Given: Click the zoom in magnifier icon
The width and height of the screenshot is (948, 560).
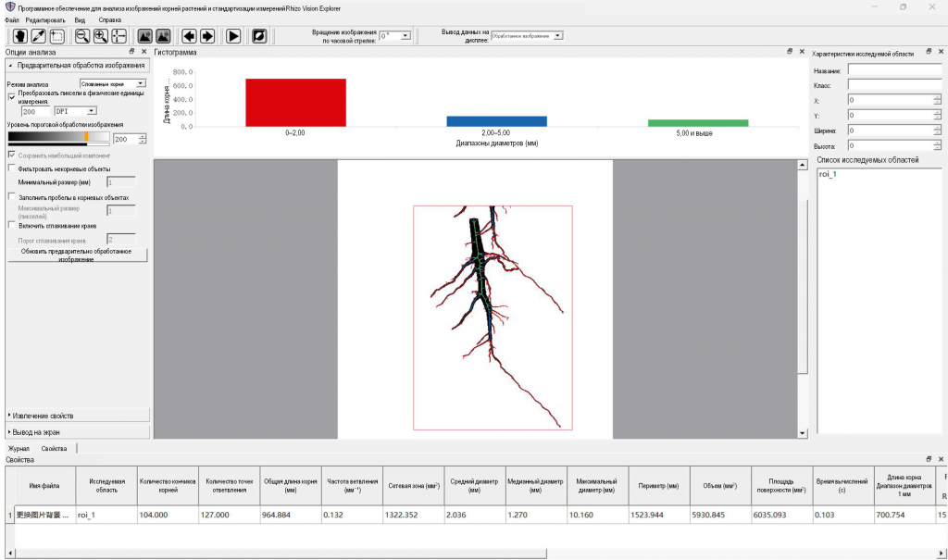Looking at the screenshot, I should coord(101,36).
